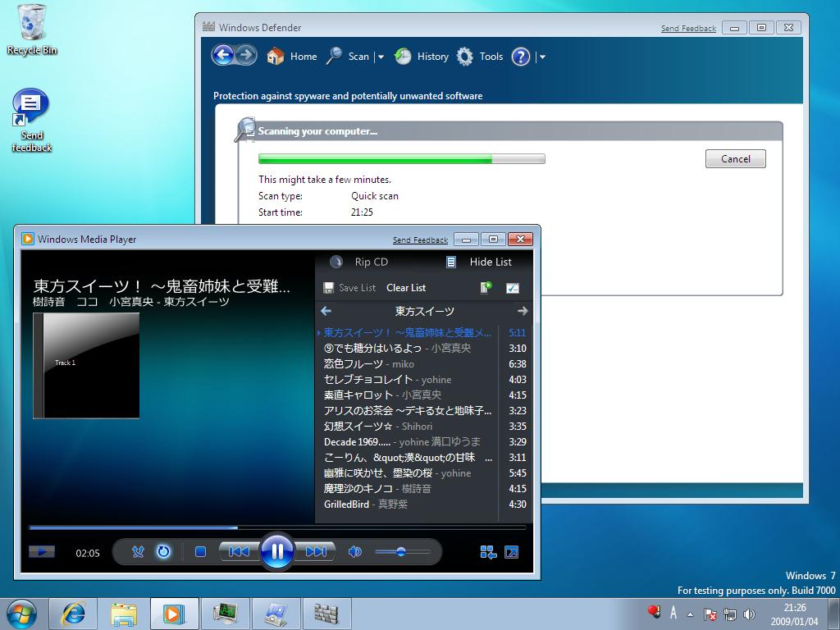Open Windows Explorer from taskbar
This screenshot has height=630, width=840.
[x=124, y=614]
